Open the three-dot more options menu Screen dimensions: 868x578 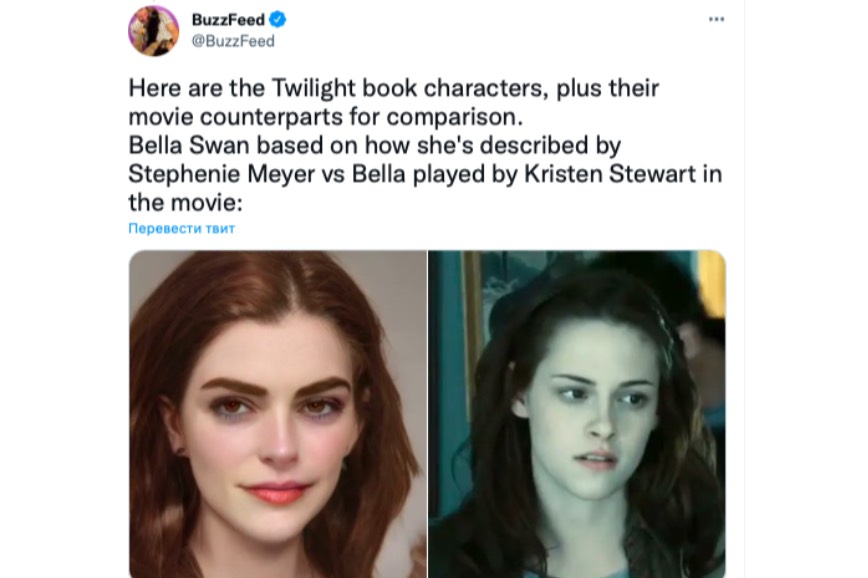point(716,19)
